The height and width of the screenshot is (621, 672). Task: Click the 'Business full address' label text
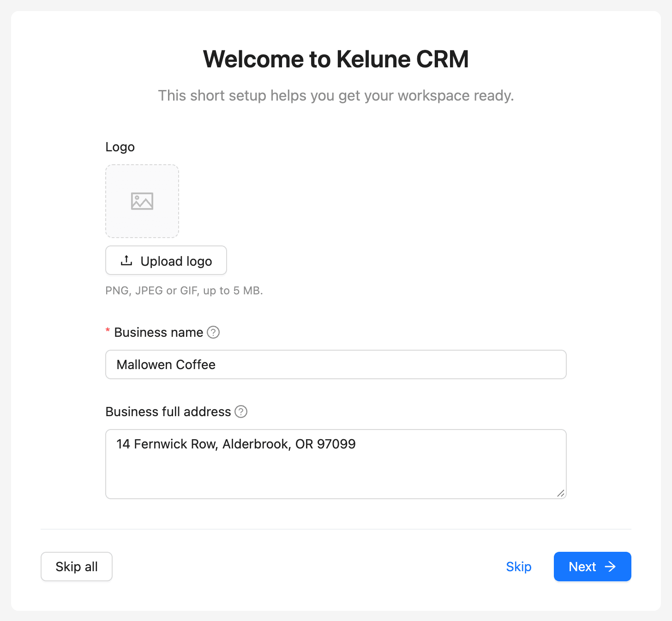click(168, 412)
